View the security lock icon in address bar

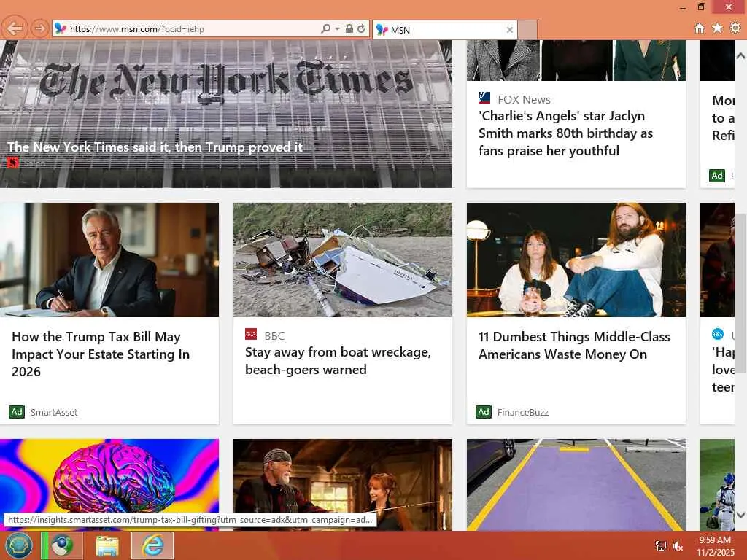point(349,28)
